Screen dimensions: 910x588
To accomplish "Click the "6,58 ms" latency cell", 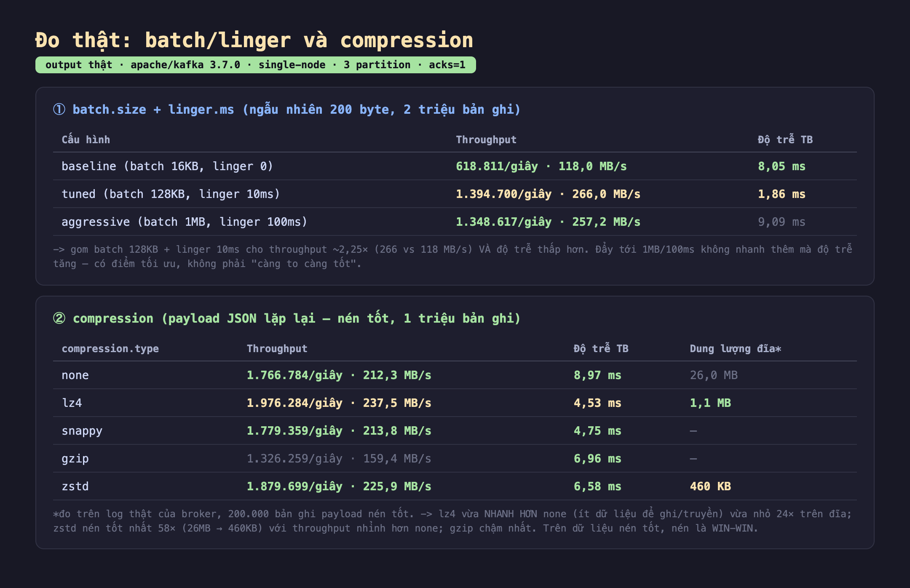I will (x=597, y=486).
